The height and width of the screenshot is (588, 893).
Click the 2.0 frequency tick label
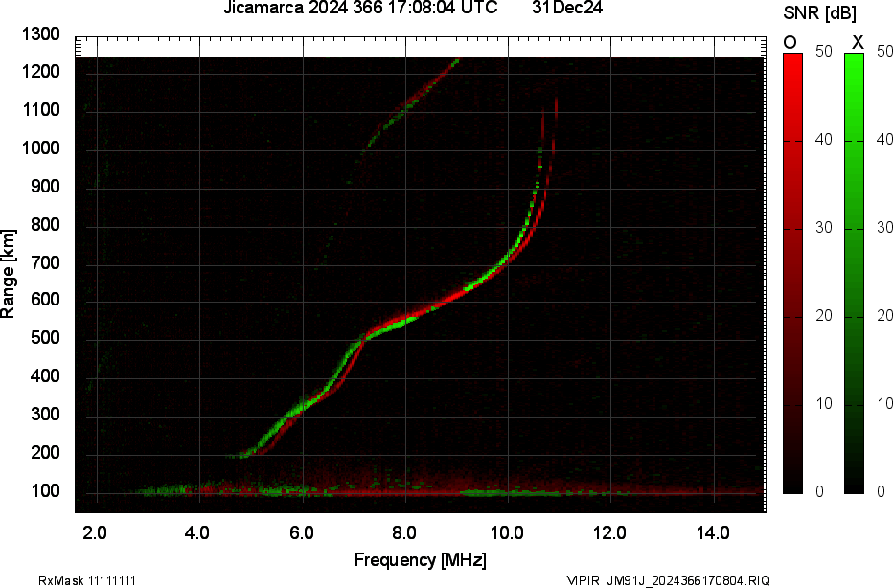(x=95, y=532)
